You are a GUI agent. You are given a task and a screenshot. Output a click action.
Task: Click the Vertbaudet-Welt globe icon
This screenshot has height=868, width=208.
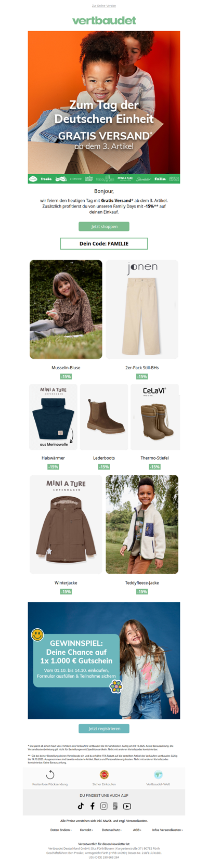(158, 775)
